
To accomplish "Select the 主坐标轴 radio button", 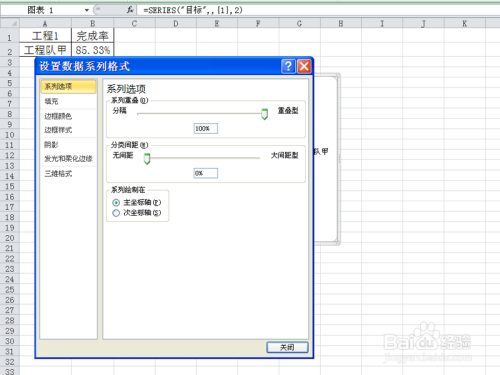I will tap(116, 202).
